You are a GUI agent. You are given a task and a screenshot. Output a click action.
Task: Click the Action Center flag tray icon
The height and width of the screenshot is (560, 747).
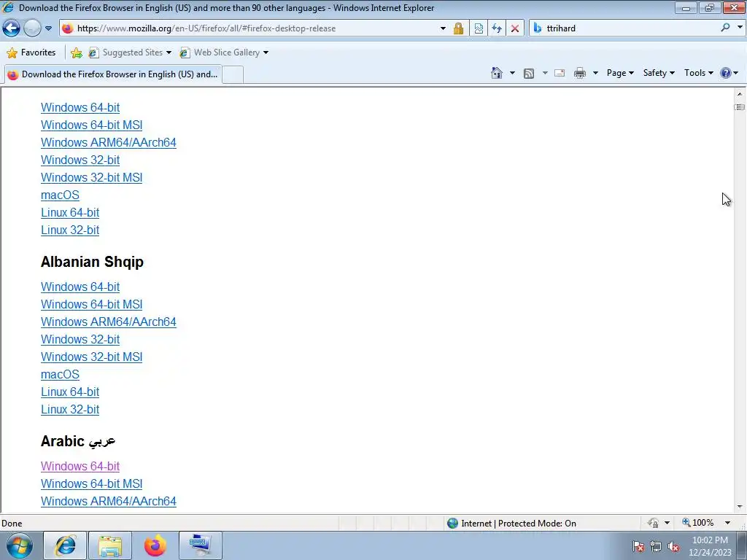[x=638, y=547]
